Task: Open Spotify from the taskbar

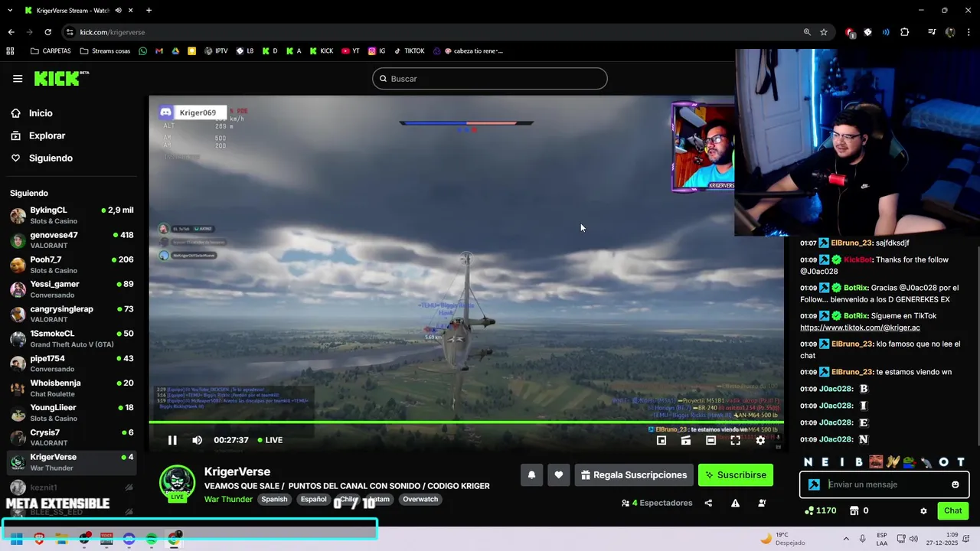Action: (152, 539)
